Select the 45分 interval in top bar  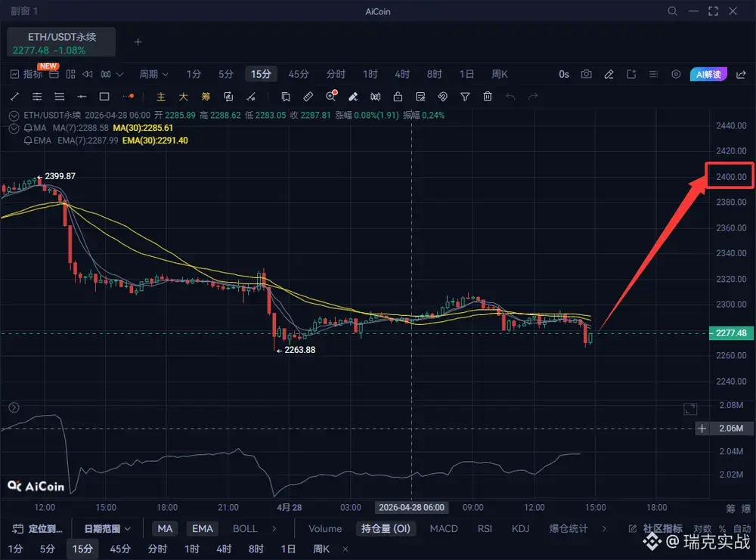click(299, 74)
